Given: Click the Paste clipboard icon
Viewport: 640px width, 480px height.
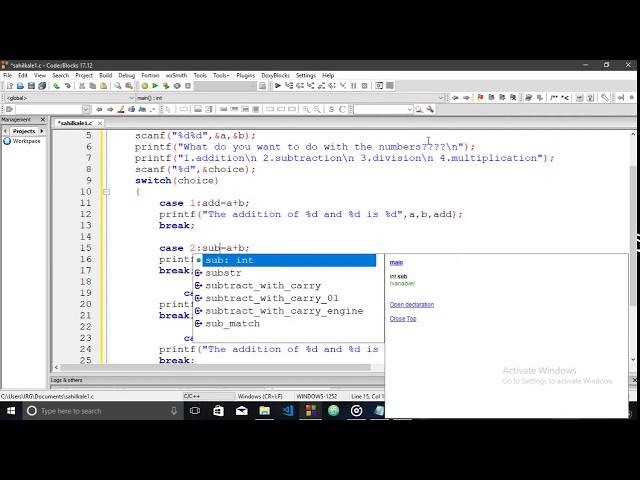Looking at the screenshot, I should [104, 86].
